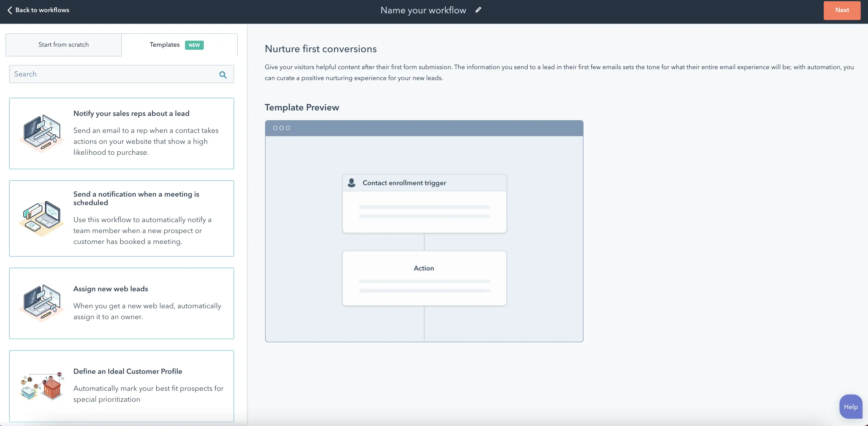
Task: Click the pencil icon to rename the workflow
Action: [x=478, y=10]
